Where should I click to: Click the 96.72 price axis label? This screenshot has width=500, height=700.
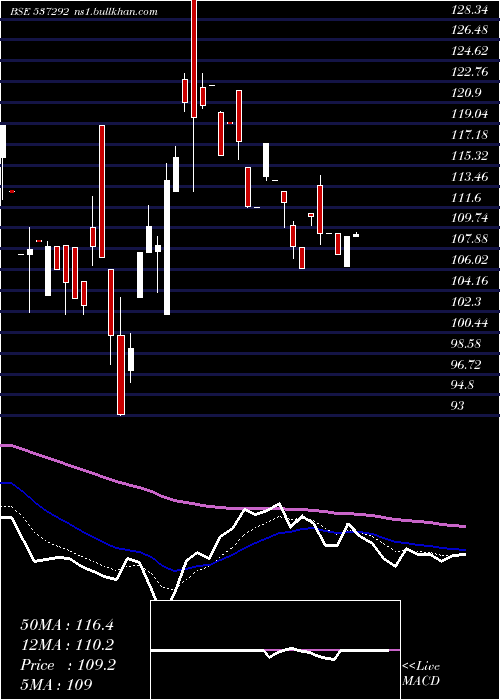coord(466,365)
